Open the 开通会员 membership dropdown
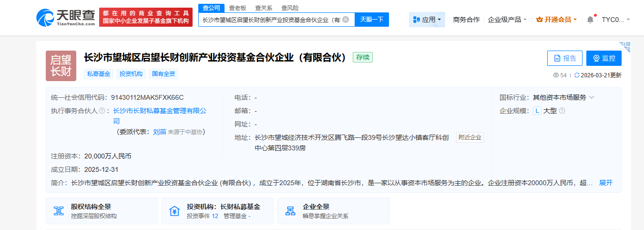 click(556, 20)
